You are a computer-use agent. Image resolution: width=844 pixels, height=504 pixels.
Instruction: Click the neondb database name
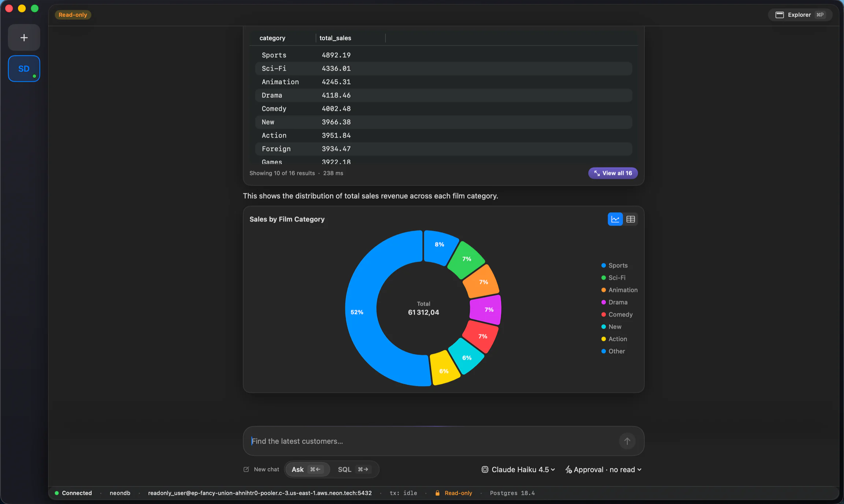(x=120, y=493)
